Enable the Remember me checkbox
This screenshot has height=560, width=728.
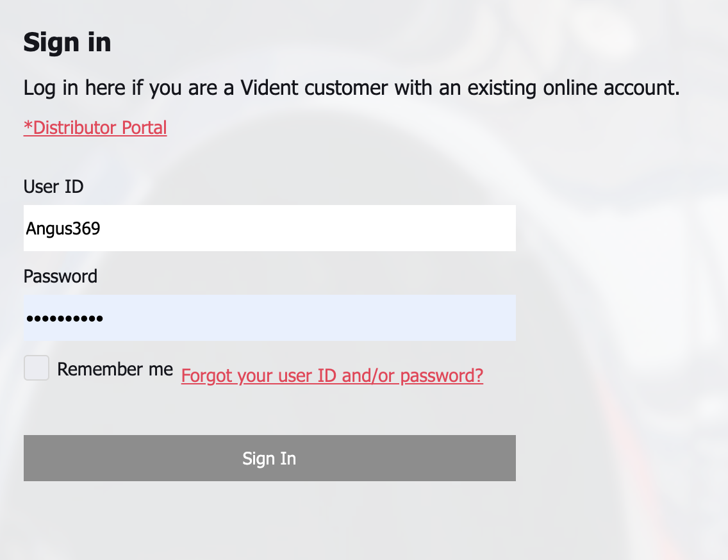[37, 368]
